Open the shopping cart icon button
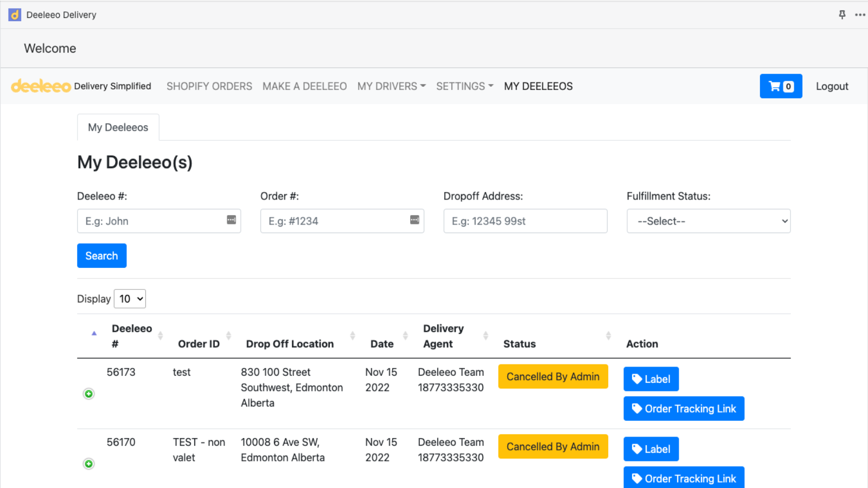Viewport: 868px width, 488px height. (781, 86)
